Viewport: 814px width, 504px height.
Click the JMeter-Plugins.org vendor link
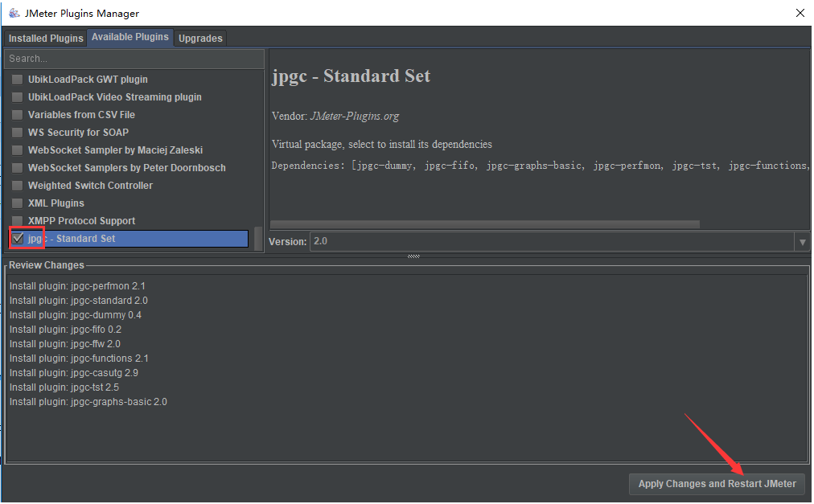(355, 116)
